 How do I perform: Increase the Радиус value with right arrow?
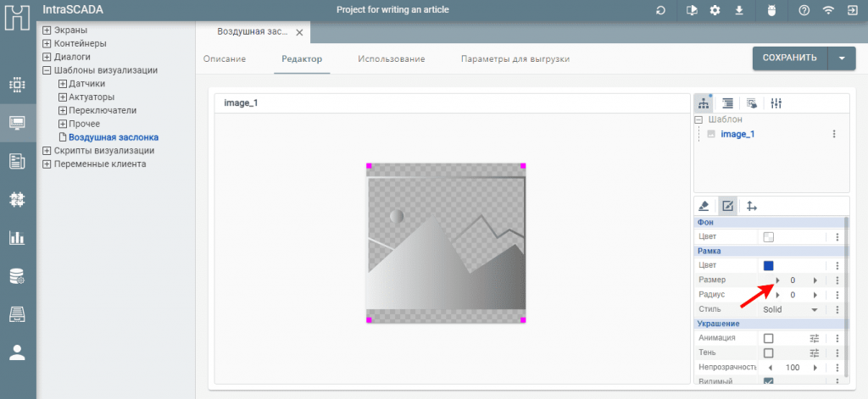[815, 295]
